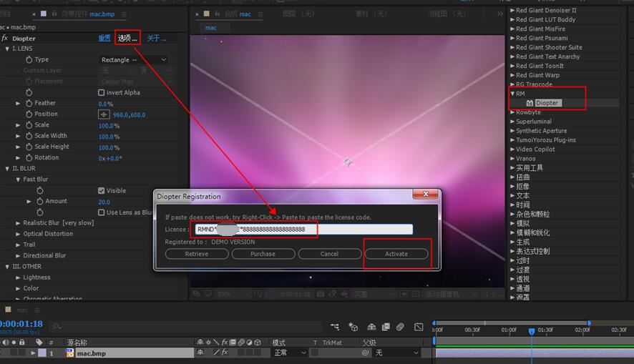
Task: Click the 重置 reset link
Action: (104, 38)
